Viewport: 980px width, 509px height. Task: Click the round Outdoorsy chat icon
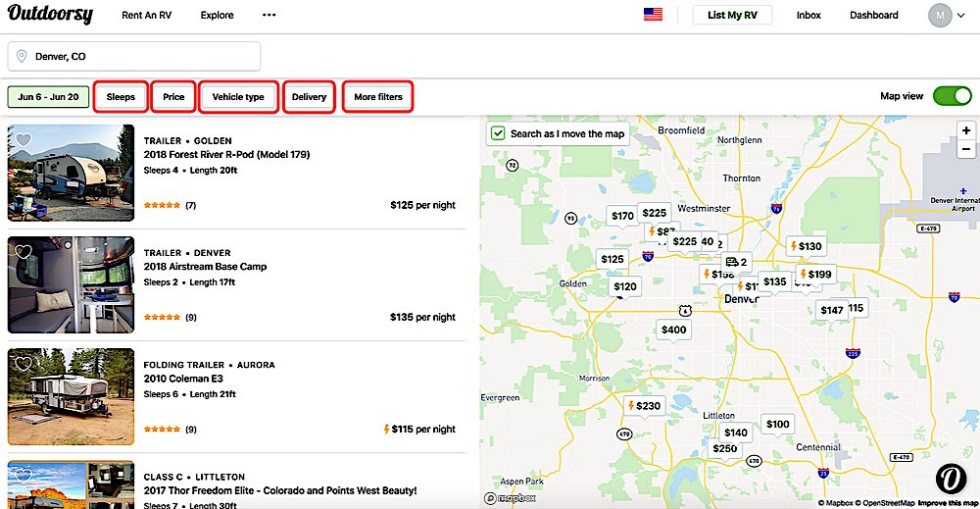tap(950, 478)
